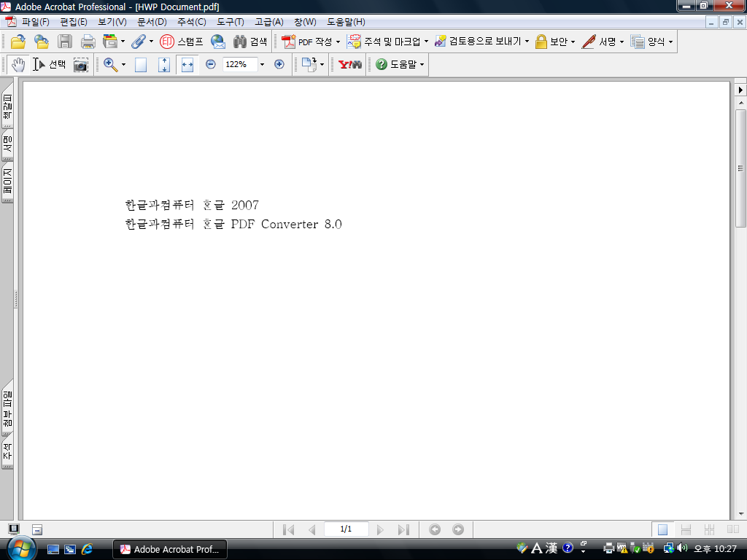Screen dimensions: 747x560
Task: Click the open from web folder icon
Action: (x=42, y=42)
